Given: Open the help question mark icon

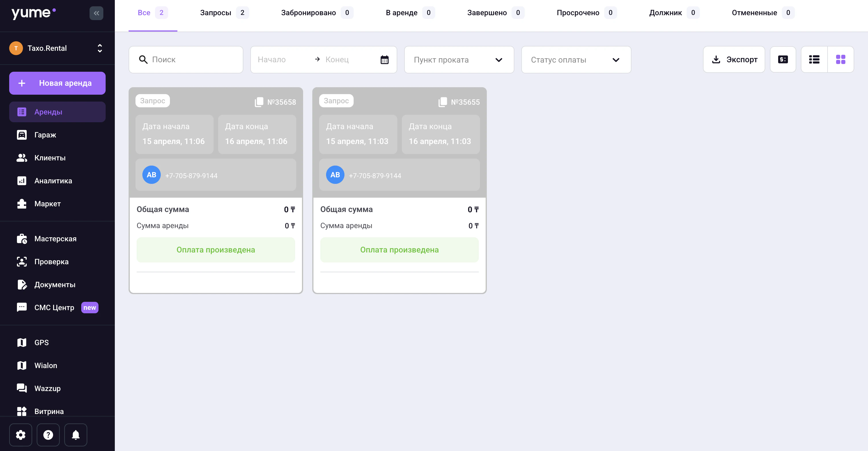Looking at the screenshot, I should 48,435.
